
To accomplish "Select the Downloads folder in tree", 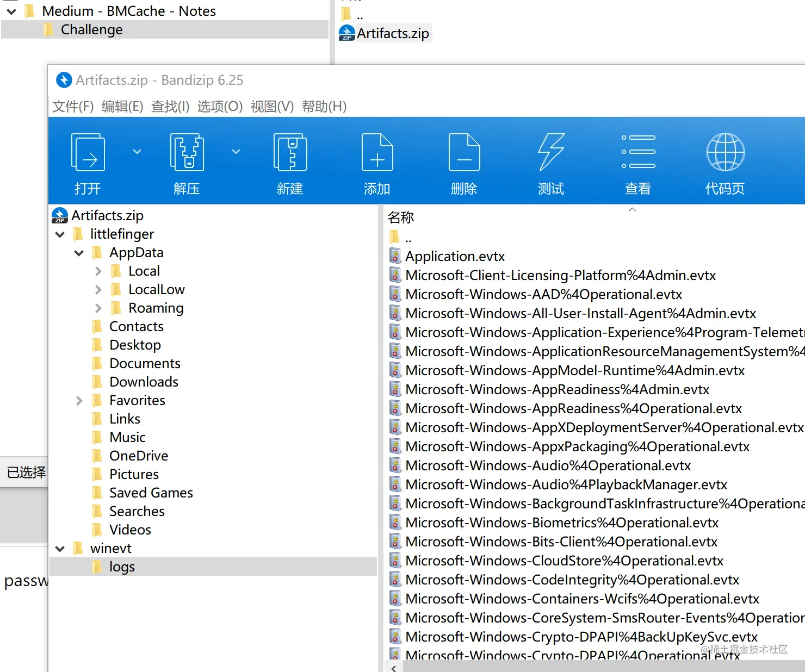I will tap(144, 382).
